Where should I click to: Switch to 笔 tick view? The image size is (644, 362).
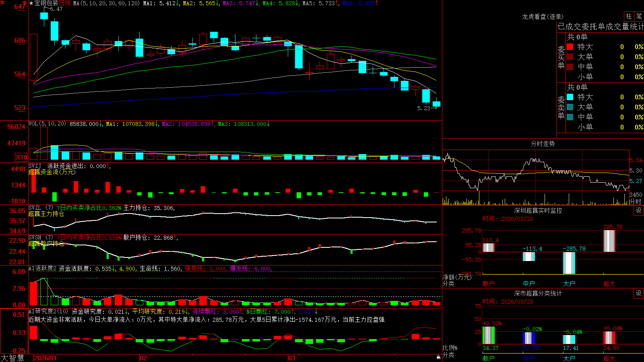[639, 16]
